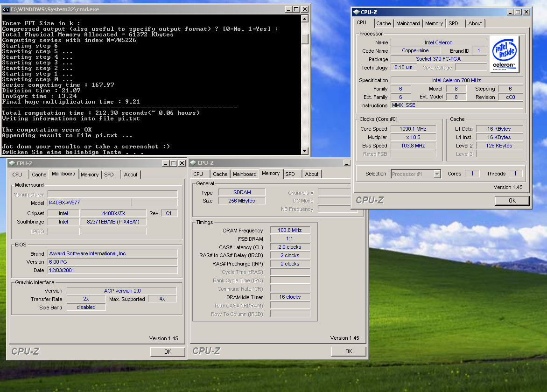The image size is (547, 392).
Task: Open Memory tab in Mainboard CPU-Z window
Action: click(90, 175)
